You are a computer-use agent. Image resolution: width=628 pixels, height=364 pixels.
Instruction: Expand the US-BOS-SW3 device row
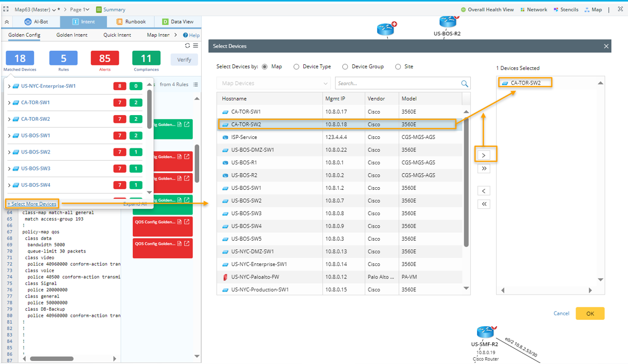[9, 169]
